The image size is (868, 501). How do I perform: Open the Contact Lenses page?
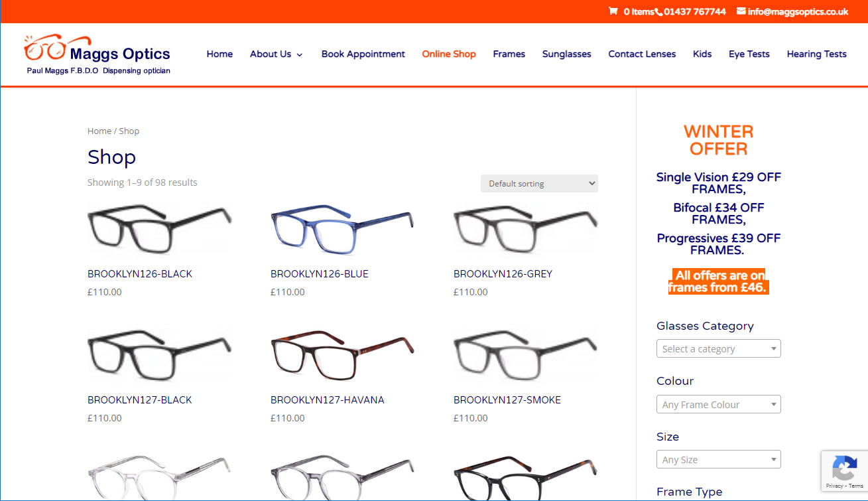tap(643, 54)
